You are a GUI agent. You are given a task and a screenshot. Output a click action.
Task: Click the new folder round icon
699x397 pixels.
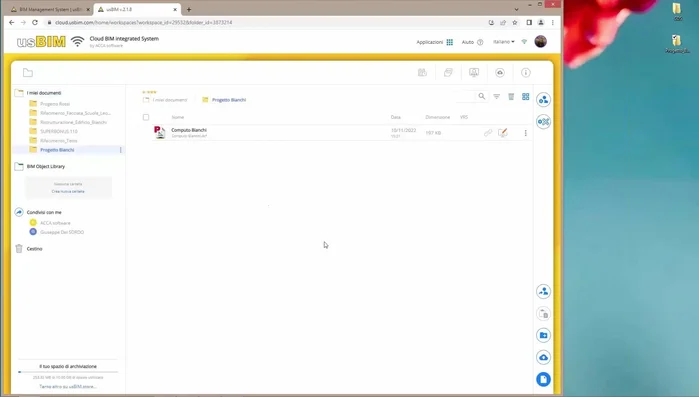coord(543,336)
